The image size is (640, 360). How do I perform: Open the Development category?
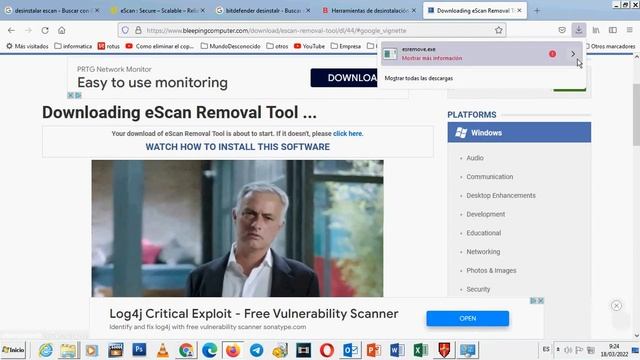click(x=486, y=214)
